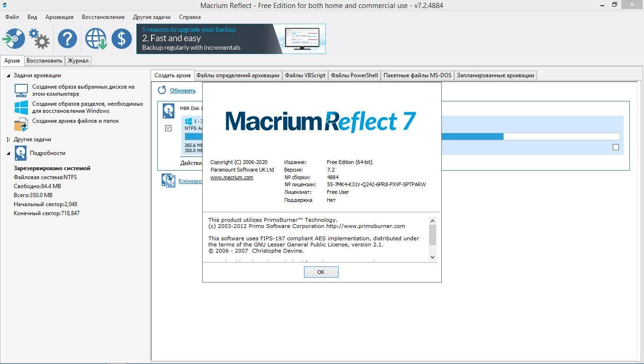Click OK in the about dialog

point(321,272)
